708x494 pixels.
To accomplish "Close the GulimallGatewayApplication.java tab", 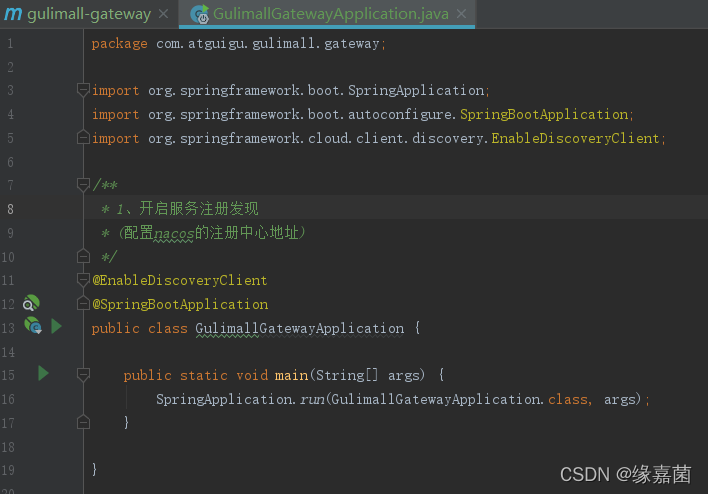I will [x=461, y=14].
